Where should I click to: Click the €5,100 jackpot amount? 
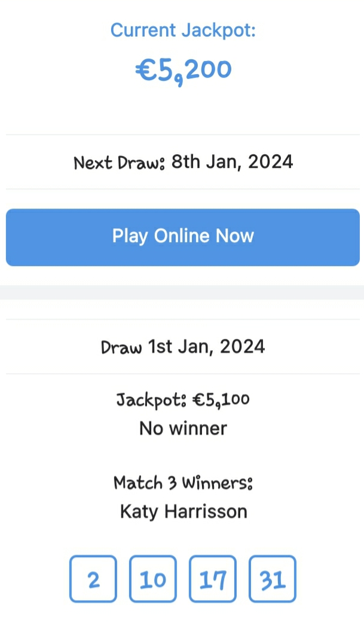point(220,399)
